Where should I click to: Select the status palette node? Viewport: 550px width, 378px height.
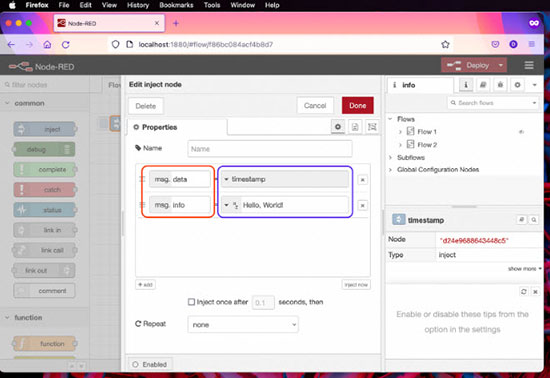pyautogui.click(x=45, y=210)
